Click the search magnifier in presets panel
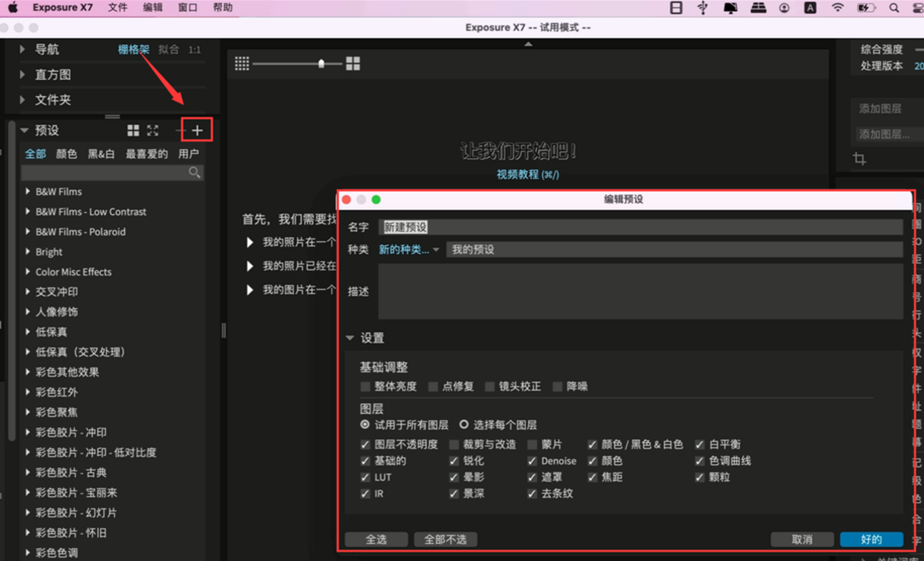924x561 pixels. pos(194,173)
